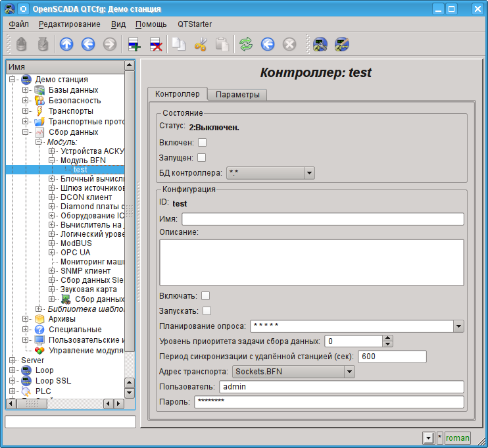Click the first station connection icon
Viewport: 488px width, 448px height.
coord(320,44)
